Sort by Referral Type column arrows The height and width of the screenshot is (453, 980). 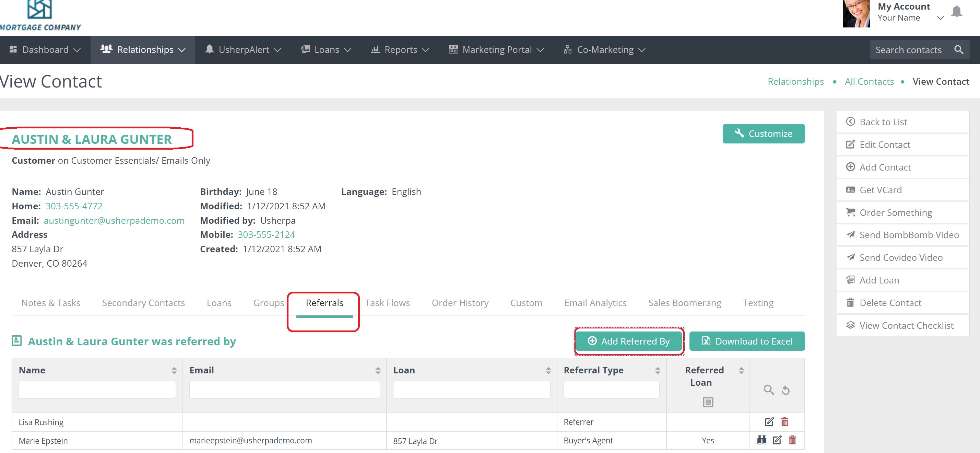pos(657,370)
